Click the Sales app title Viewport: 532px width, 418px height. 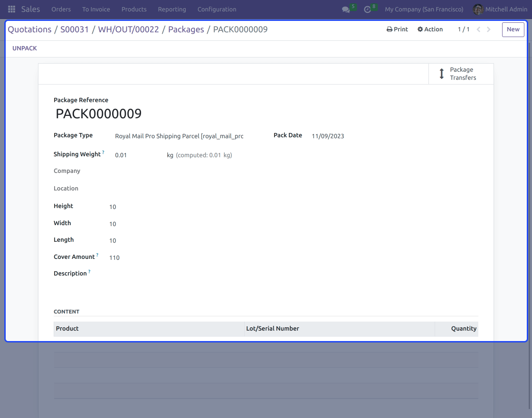(x=30, y=9)
